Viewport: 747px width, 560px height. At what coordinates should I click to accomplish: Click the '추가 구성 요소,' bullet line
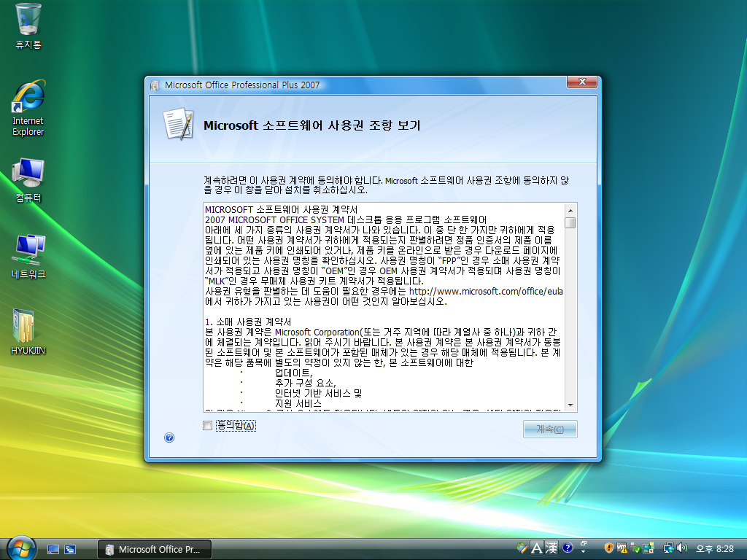[306, 383]
